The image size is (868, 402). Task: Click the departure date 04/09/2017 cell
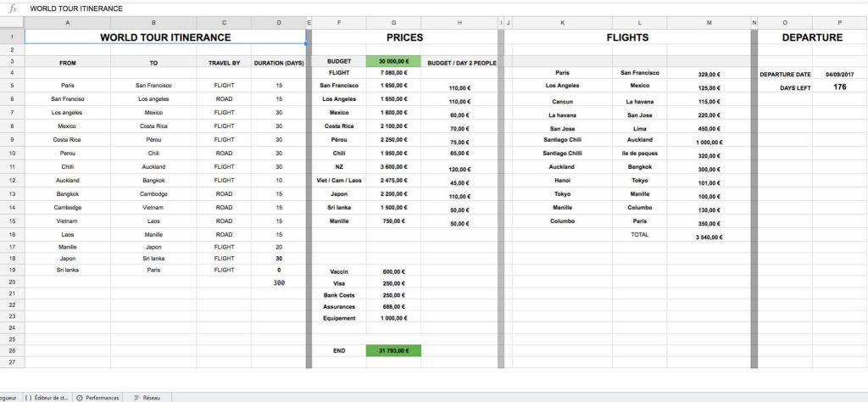[x=839, y=75]
